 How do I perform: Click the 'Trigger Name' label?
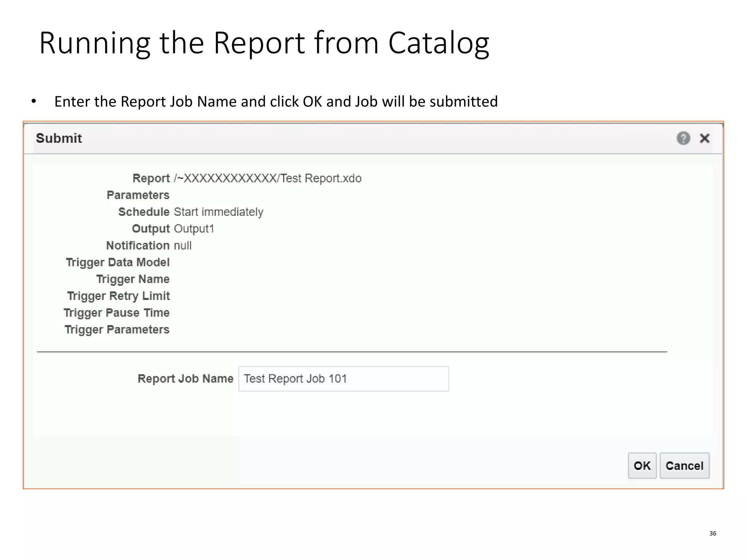point(133,279)
